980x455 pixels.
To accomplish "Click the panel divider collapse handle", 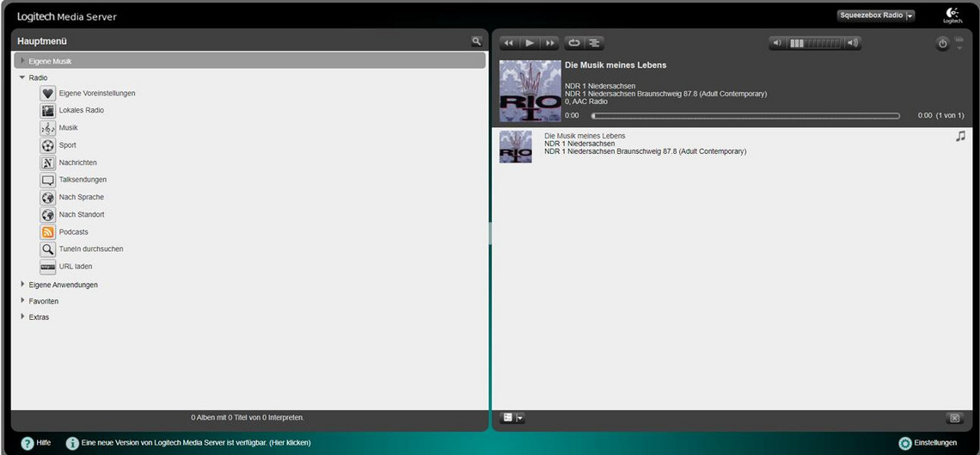I will tap(490, 232).
